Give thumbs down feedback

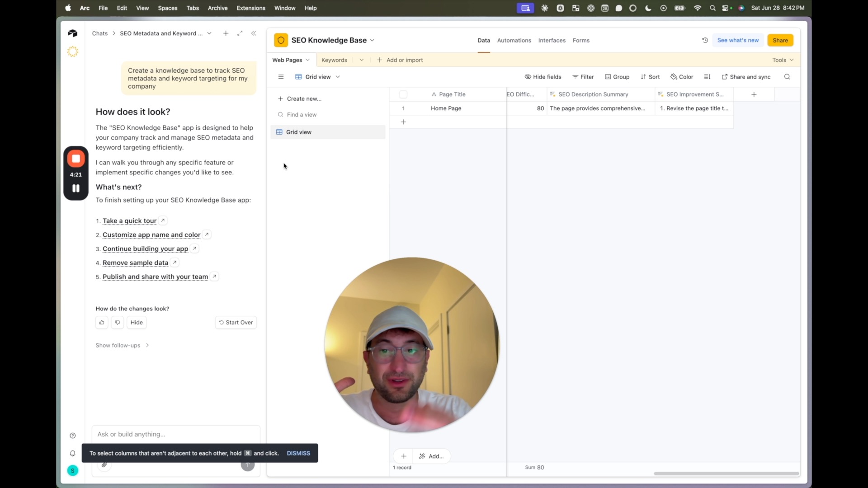(117, 322)
